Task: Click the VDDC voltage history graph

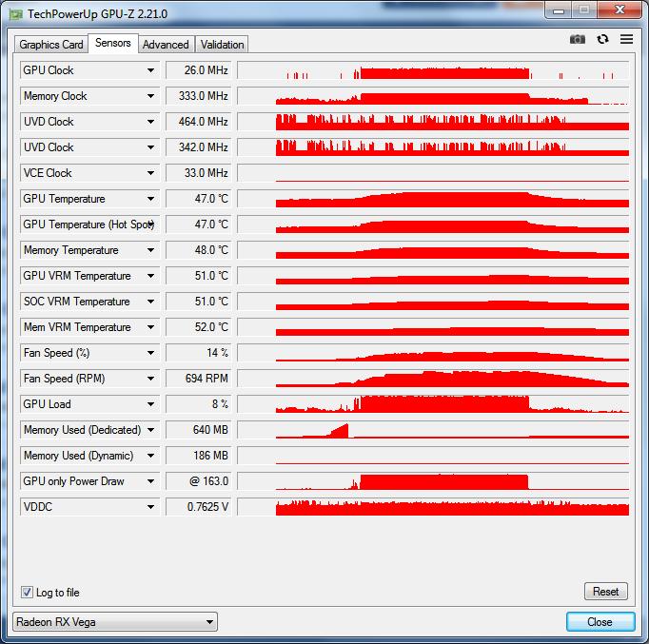Action: point(433,507)
